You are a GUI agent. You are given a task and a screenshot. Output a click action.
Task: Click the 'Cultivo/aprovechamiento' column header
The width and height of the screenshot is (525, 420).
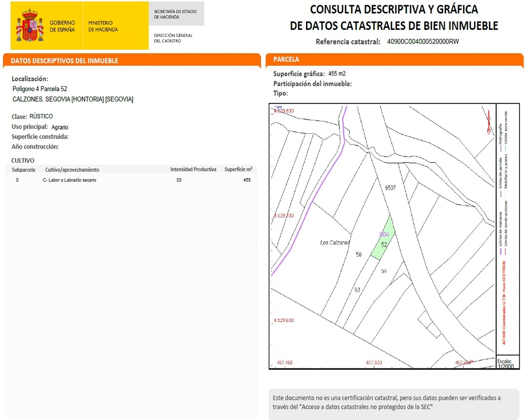tap(72, 170)
